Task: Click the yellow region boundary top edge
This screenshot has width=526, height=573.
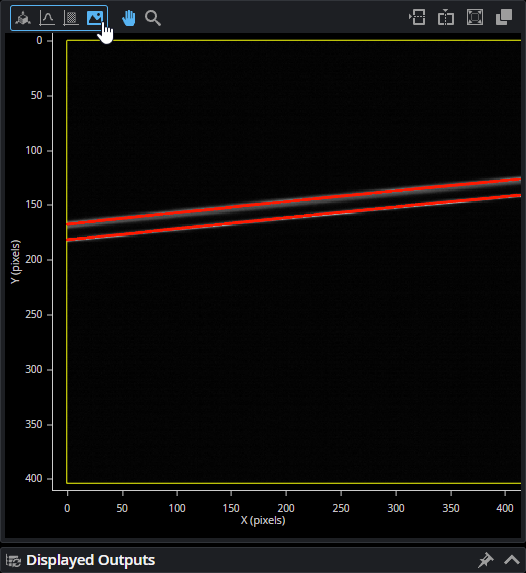Action: (x=294, y=40)
